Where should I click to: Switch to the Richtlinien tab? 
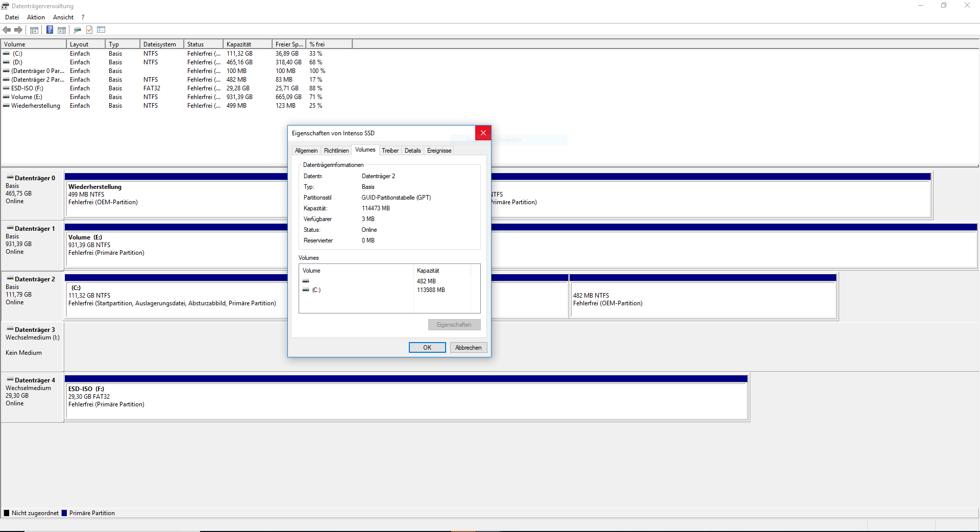click(x=336, y=151)
